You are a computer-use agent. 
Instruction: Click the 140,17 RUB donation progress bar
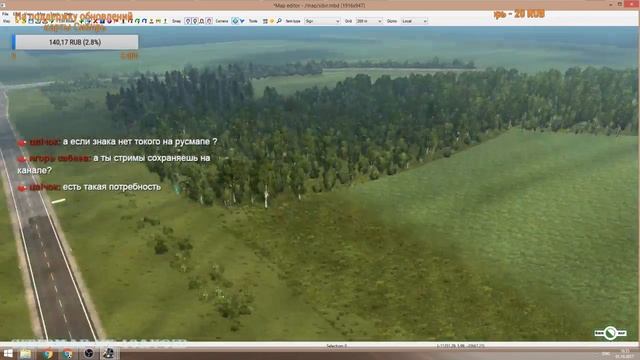[75, 42]
